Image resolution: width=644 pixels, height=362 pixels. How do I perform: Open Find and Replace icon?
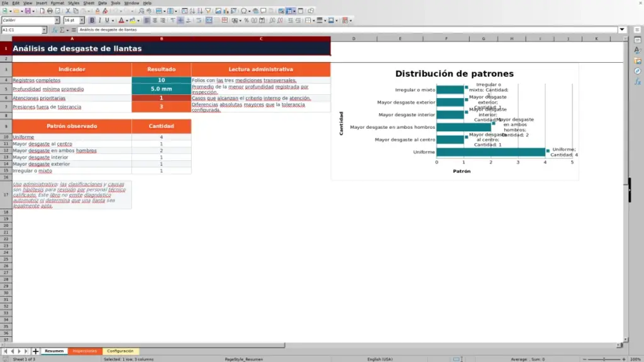142,11
